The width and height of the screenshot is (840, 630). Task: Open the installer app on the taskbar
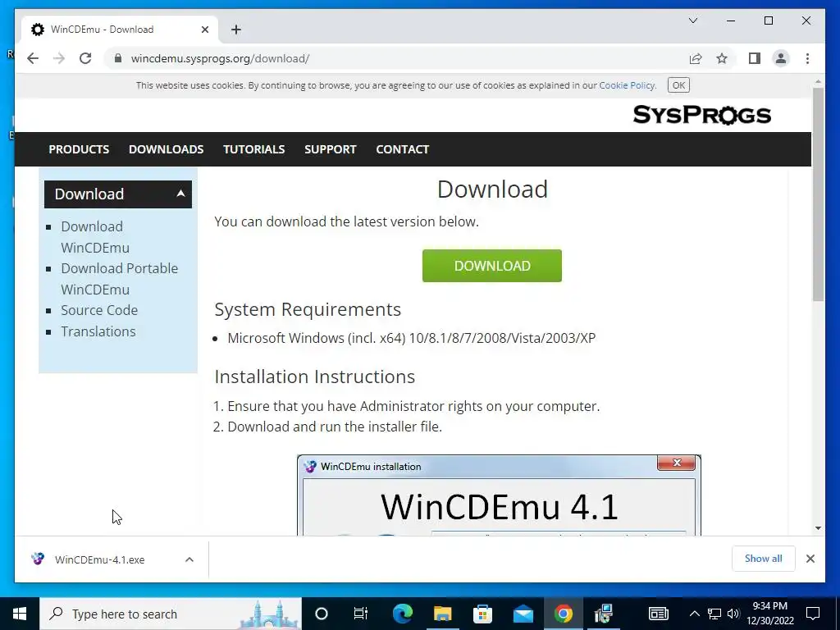pyautogui.click(x=603, y=614)
